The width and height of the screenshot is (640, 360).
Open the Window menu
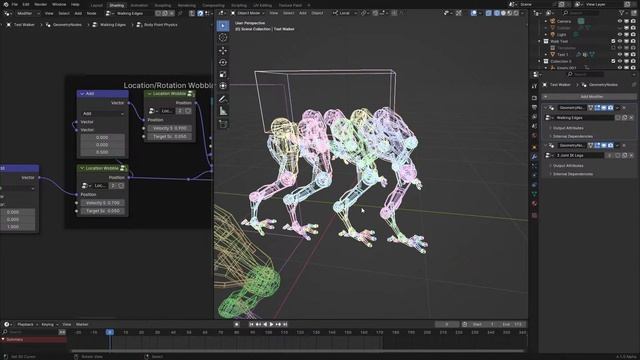[x=59, y=4]
